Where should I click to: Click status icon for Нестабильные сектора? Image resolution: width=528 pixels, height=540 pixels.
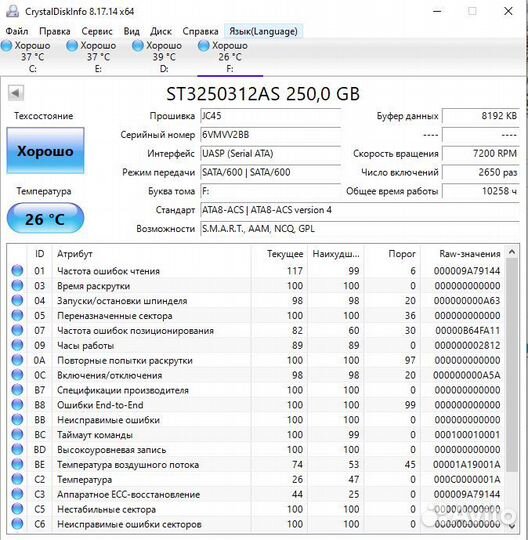point(17,509)
